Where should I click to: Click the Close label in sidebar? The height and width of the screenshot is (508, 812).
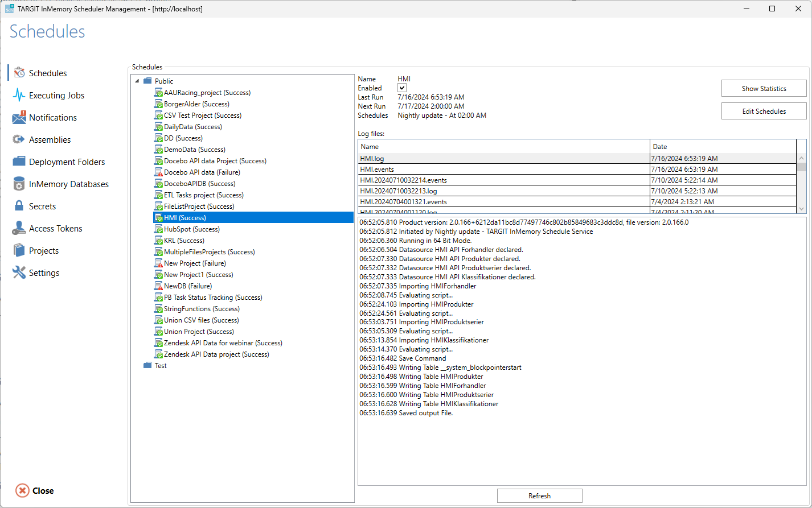pos(43,491)
